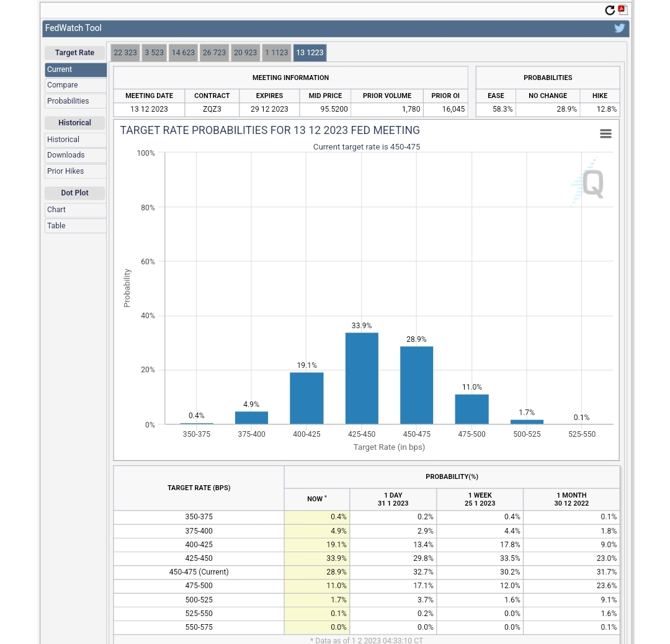The height and width of the screenshot is (644, 670).
Task: Click the FedWatch Tool title
Action: click(73, 28)
